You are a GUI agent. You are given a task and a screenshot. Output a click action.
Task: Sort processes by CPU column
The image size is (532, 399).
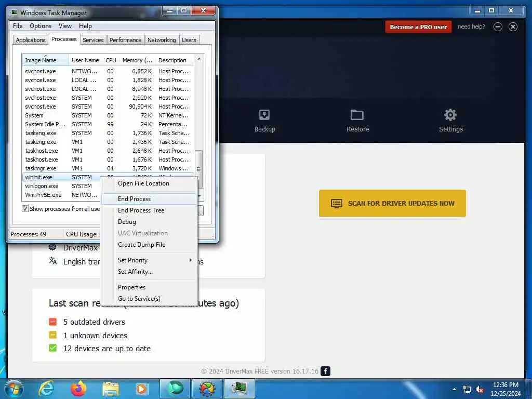point(111,60)
